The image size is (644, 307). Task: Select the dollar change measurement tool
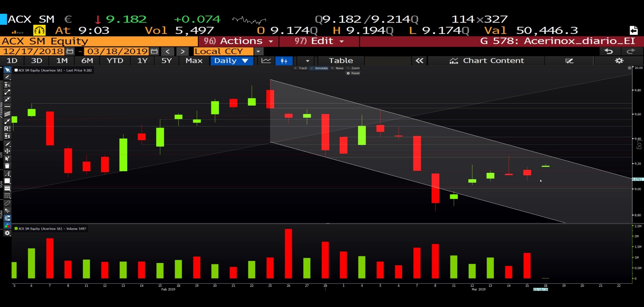[x=7, y=136]
